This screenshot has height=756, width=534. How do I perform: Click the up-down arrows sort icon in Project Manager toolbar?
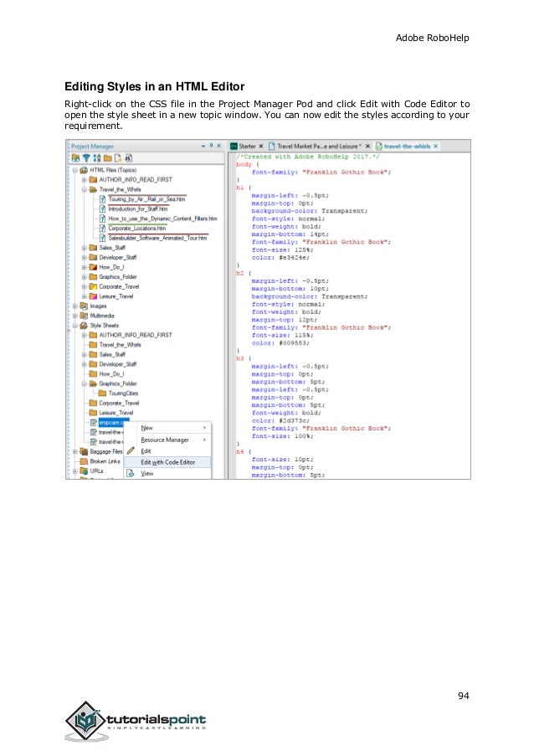97,158
